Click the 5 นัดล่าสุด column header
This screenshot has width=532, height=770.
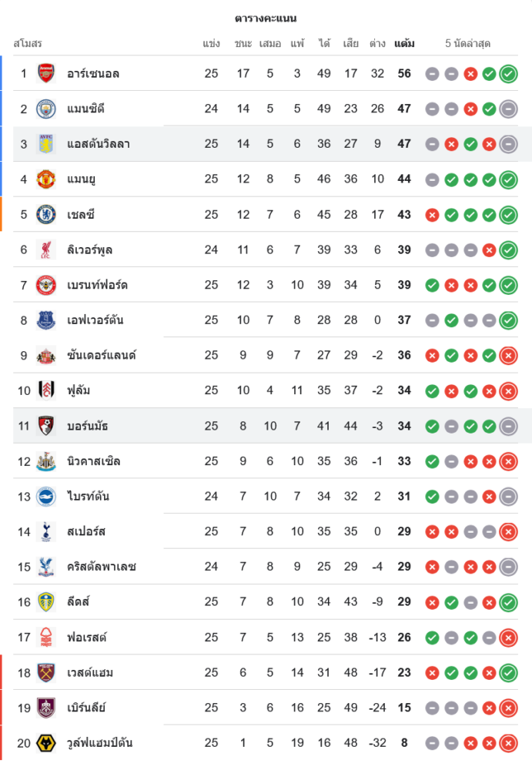coord(468,44)
